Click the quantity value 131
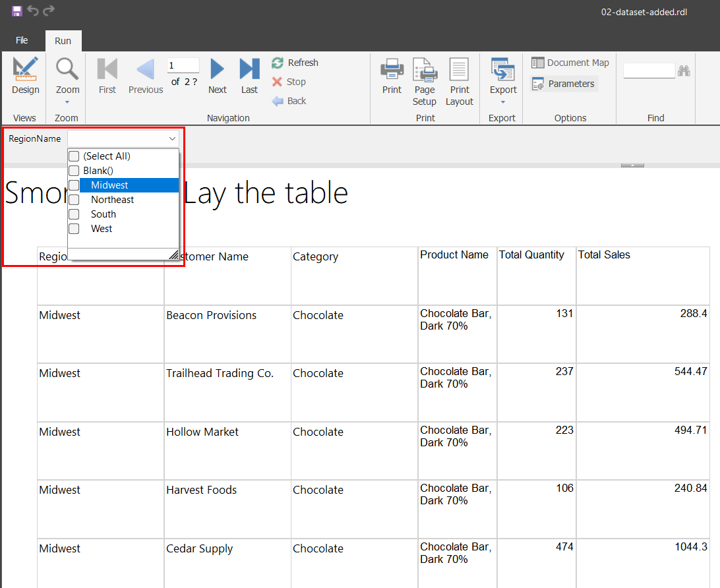720x588 pixels. coord(564,314)
